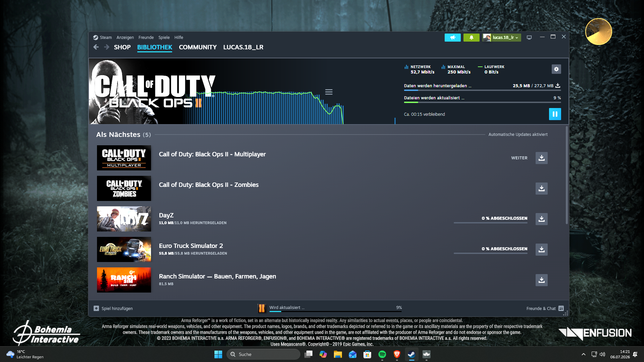644x362 pixels.
Task: Open Spotify from the taskbar
Action: click(382, 354)
